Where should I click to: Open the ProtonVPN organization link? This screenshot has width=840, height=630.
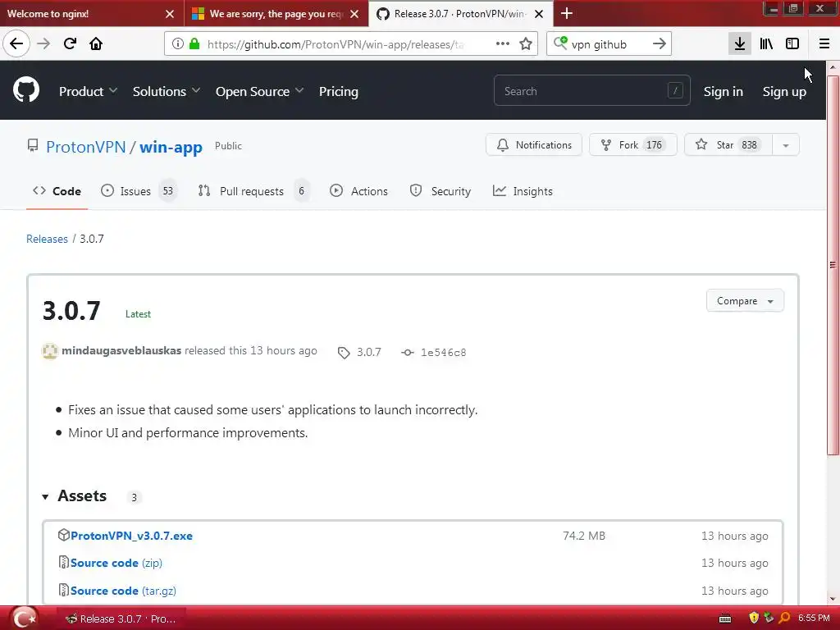point(85,147)
